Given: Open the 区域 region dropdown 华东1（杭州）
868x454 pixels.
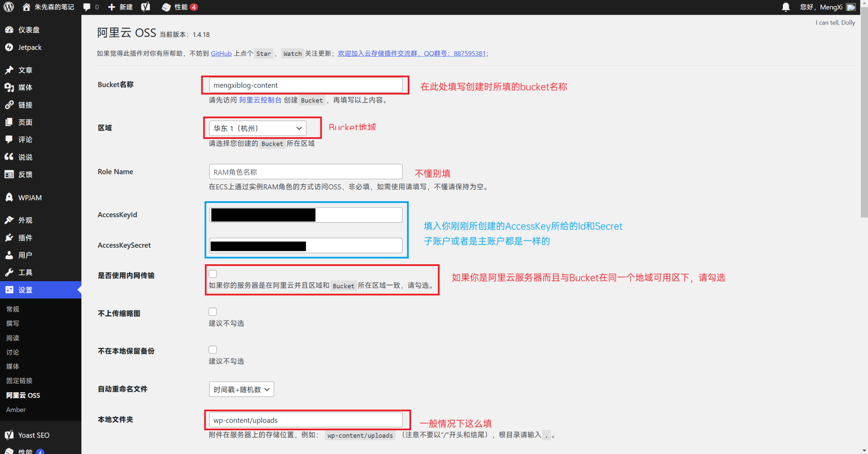Looking at the screenshot, I should [x=257, y=128].
